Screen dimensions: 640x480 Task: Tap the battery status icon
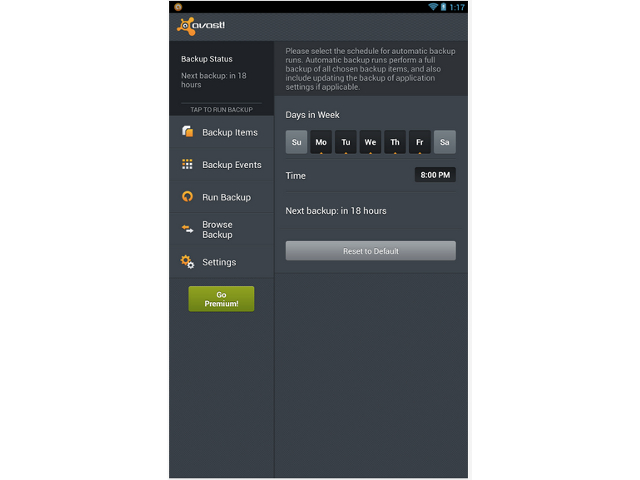[x=443, y=7]
